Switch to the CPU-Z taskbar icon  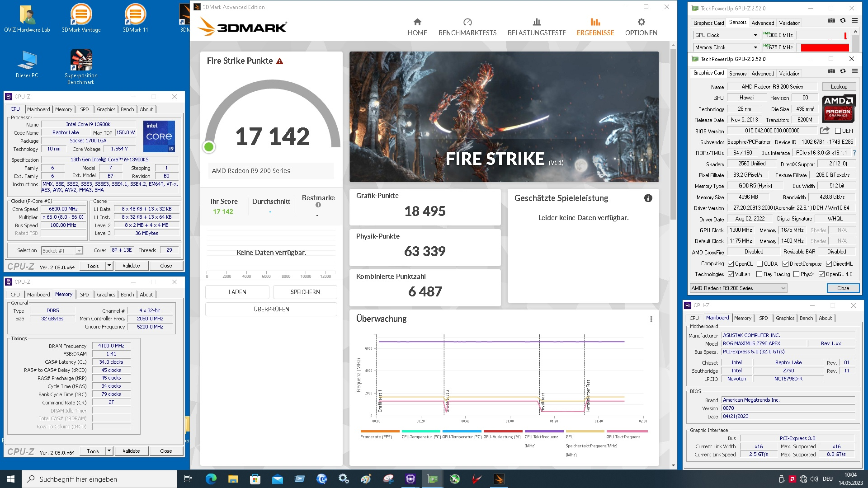[x=410, y=479]
